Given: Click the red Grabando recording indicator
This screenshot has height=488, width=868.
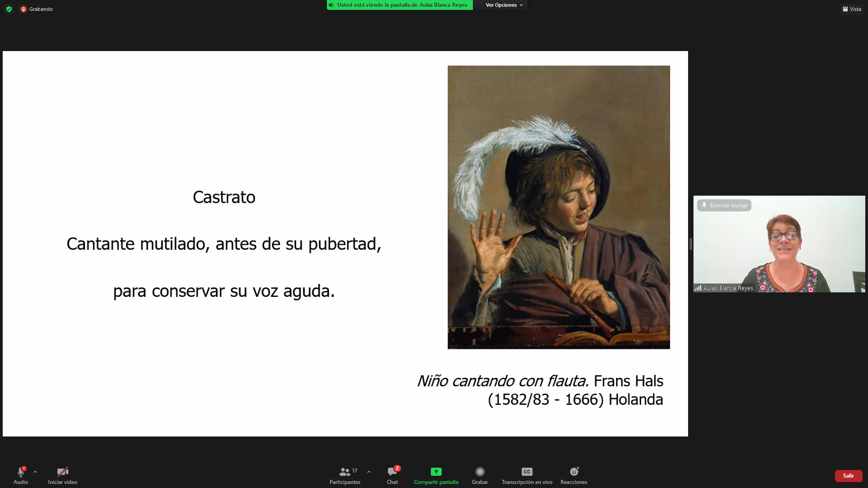Looking at the screenshot, I should (24, 9).
